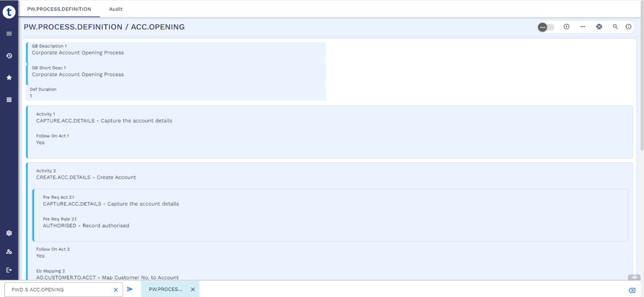Click the info icon in header
Viewport: 644px width, 297px height.
[628, 27]
